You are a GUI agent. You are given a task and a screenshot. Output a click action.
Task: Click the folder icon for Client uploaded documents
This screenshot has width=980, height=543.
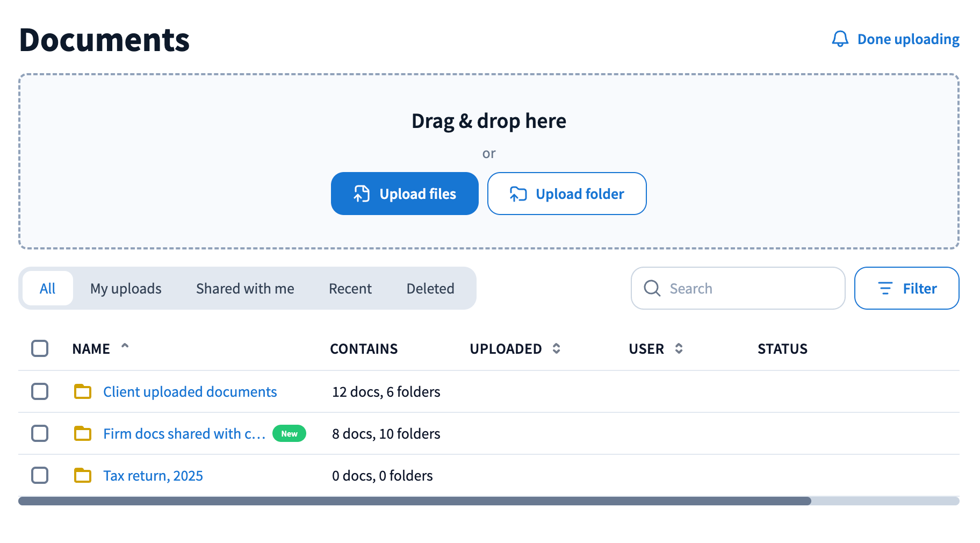[83, 391]
